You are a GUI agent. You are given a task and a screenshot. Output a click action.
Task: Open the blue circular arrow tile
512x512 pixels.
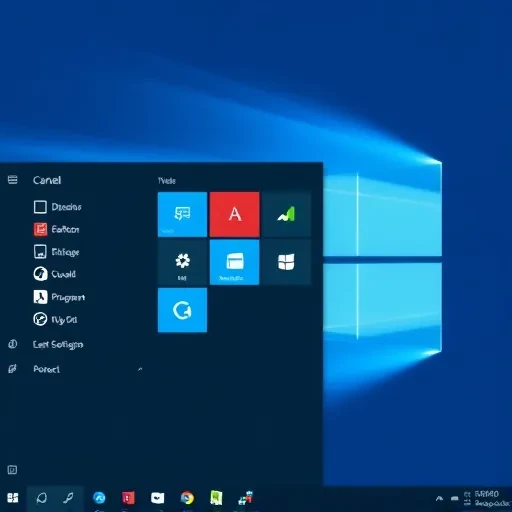point(182,310)
